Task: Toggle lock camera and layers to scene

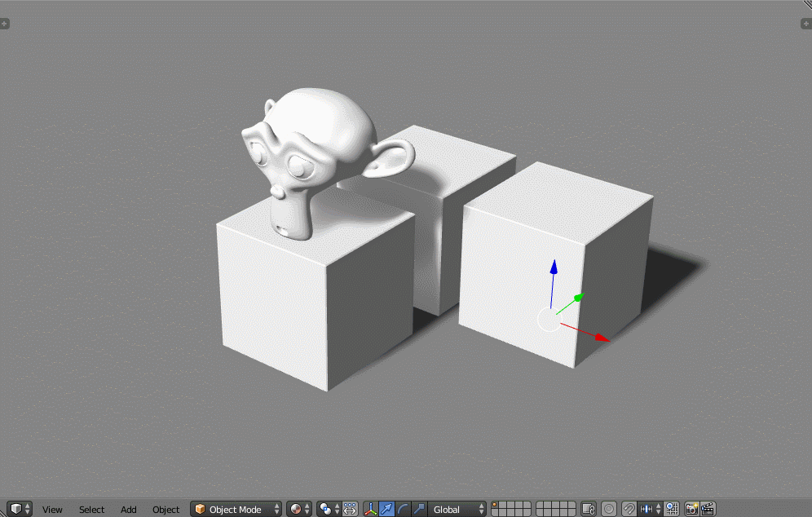Action: click(589, 509)
